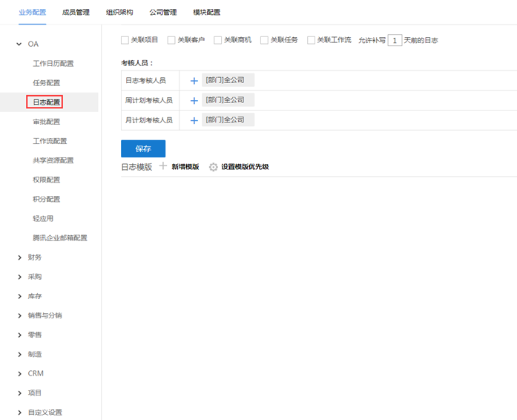Open 任务配置 in sidebar
The image size is (517, 420).
tap(47, 83)
